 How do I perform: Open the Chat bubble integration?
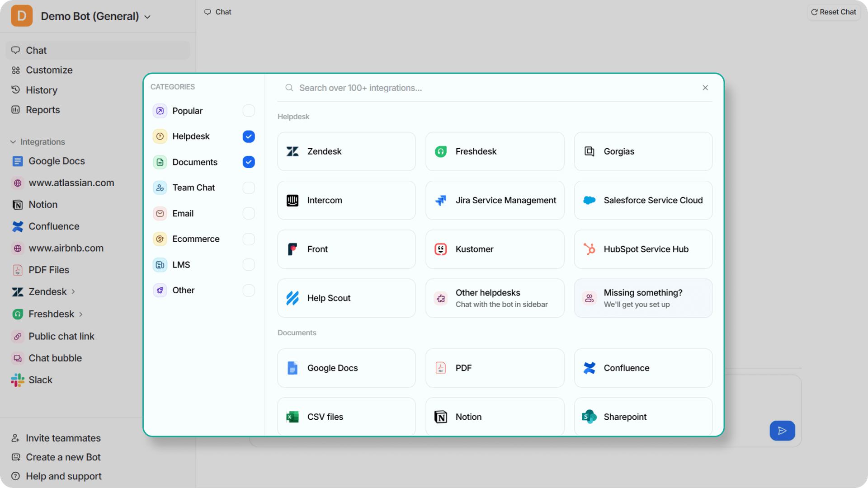(55, 358)
